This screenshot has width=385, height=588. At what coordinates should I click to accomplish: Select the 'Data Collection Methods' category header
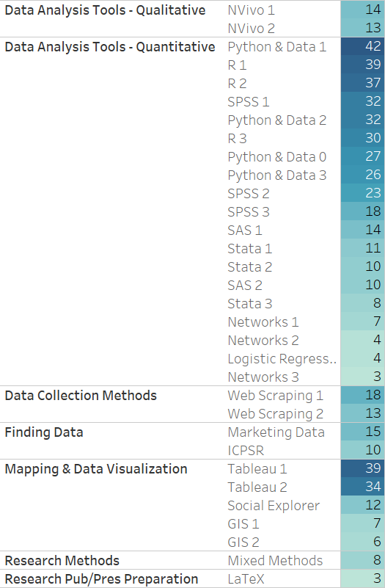81,396
